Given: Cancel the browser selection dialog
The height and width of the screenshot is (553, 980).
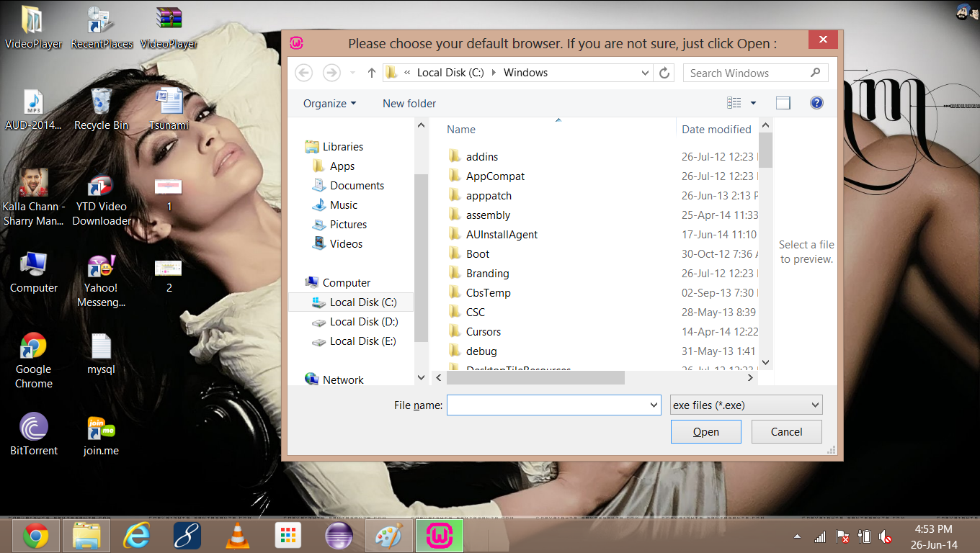Looking at the screenshot, I should [786, 432].
